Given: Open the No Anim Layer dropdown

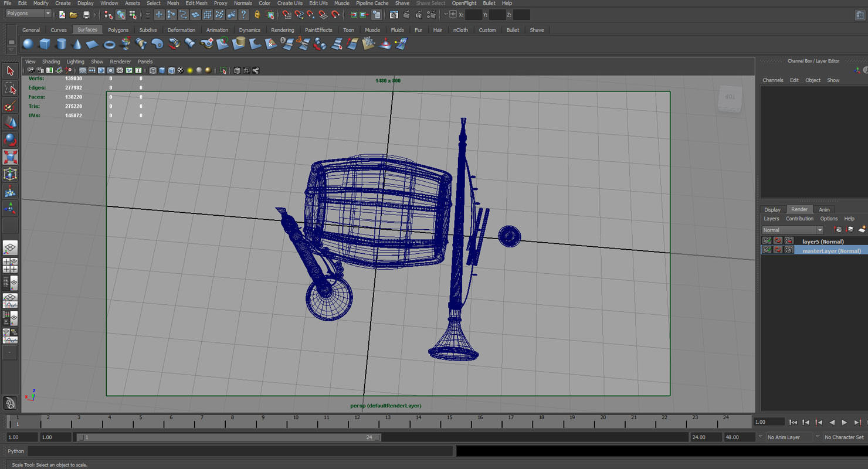Looking at the screenshot, I should (x=788, y=437).
